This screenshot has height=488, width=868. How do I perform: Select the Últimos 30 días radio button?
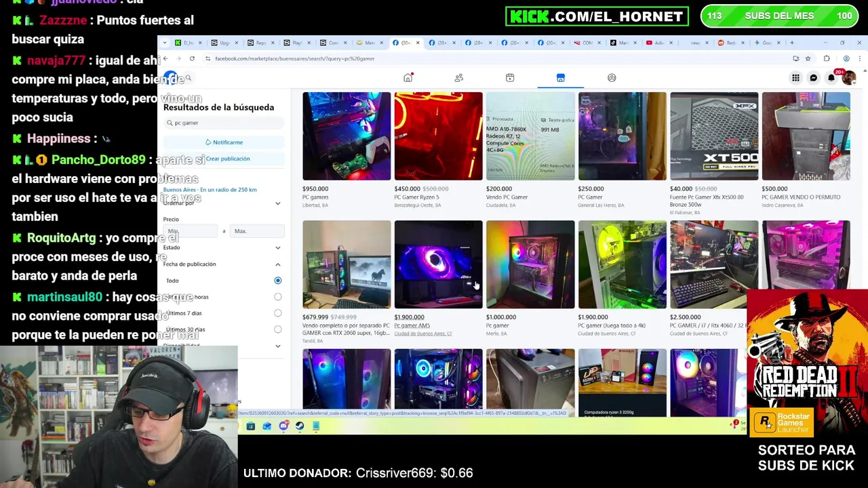[x=277, y=329]
